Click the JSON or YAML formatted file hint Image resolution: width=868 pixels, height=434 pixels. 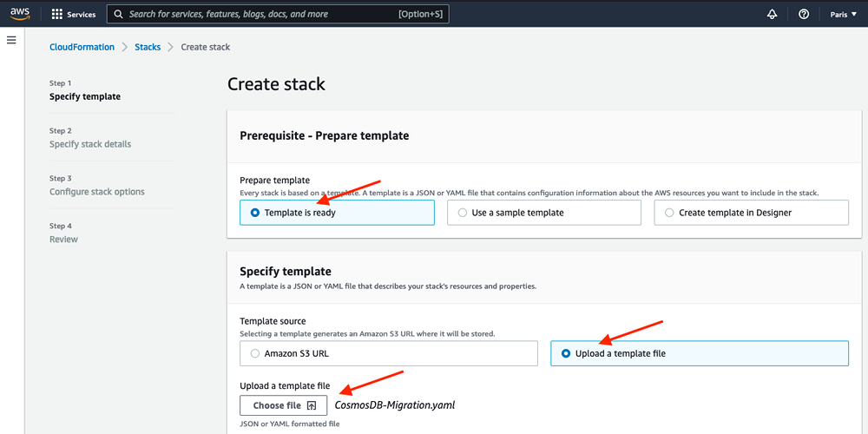[x=290, y=424]
